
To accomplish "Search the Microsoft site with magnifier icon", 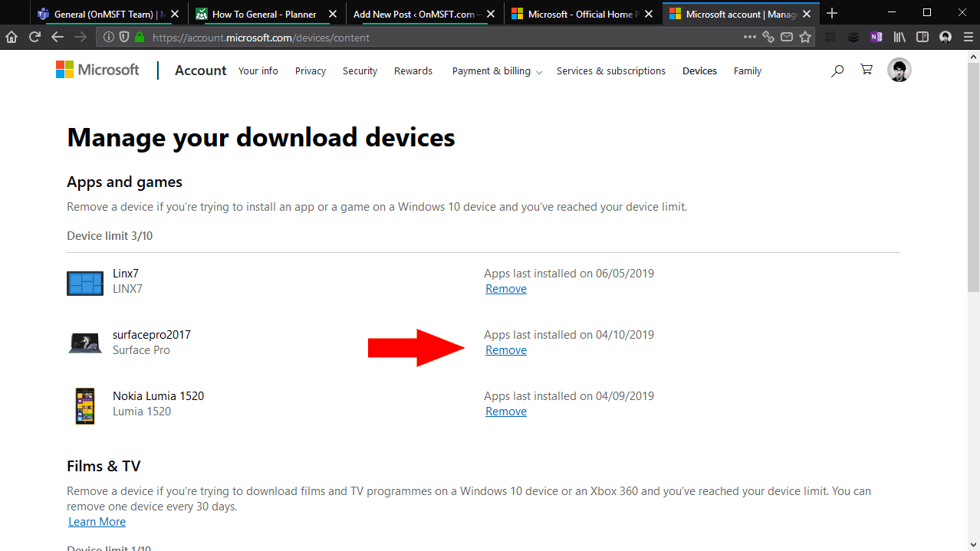I will click(x=837, y=71).
